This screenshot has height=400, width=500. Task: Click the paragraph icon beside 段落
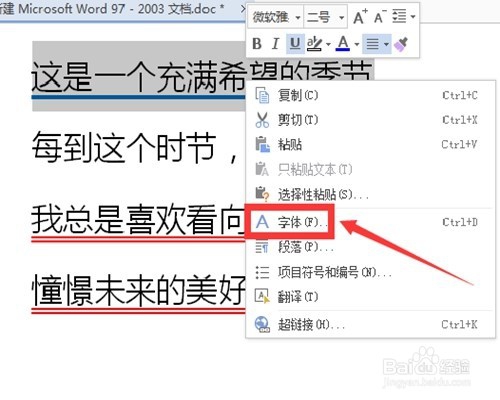pyautogui.click(x=262, y=247)
